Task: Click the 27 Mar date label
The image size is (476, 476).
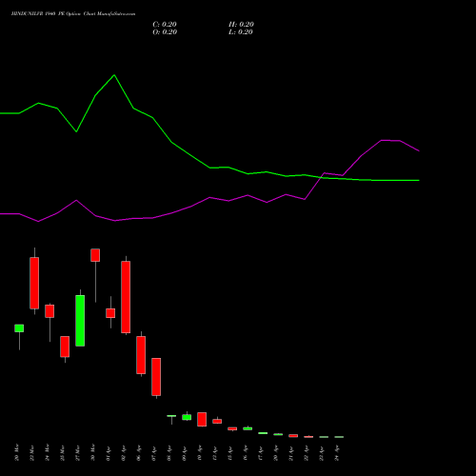Action: coord(77,453)
